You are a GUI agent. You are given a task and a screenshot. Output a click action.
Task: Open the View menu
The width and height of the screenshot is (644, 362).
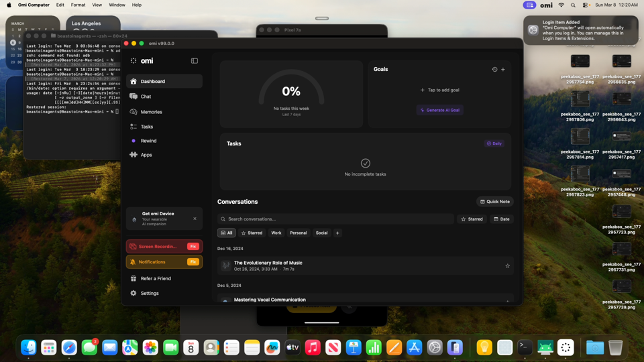(x=97, y=5)
